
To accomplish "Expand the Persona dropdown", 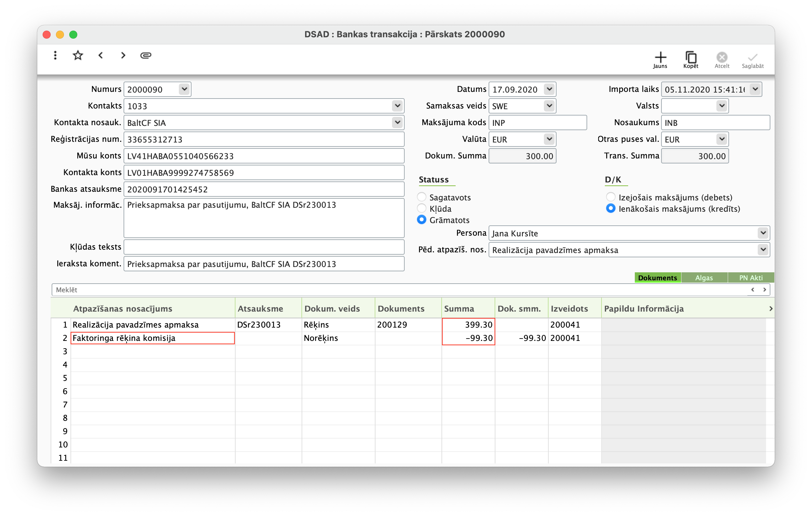I will [763, 233].
